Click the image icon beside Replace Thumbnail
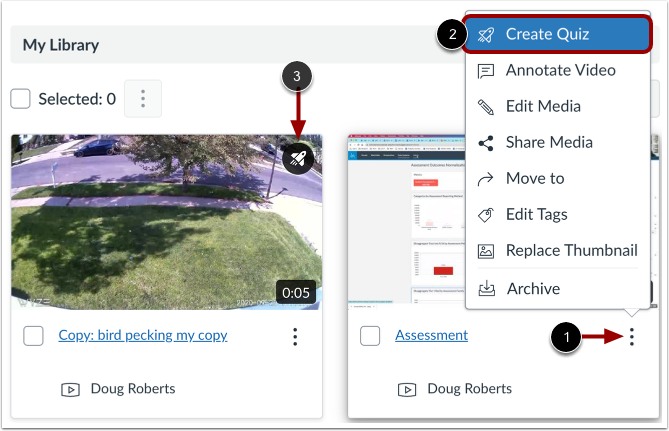 pyautogui.click(x=486, y=251)
